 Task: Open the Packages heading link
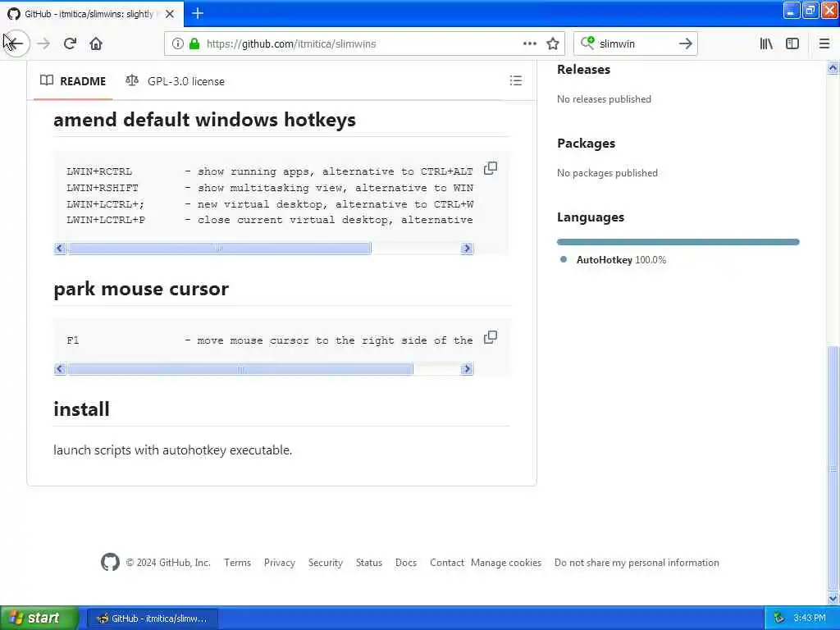click(x=586, y=143)
